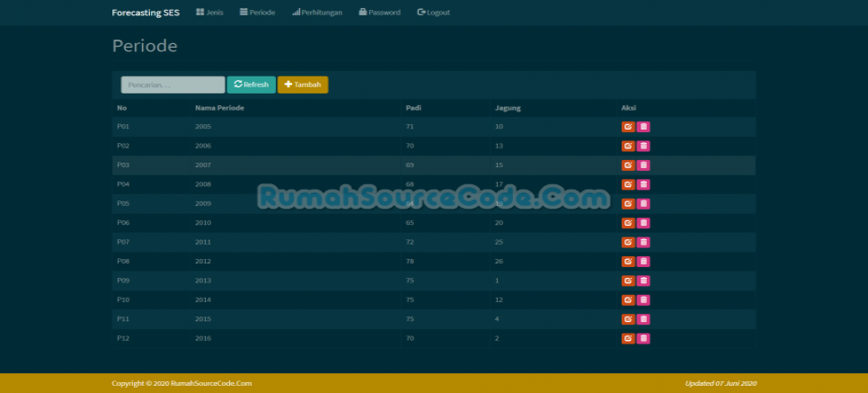The image size is (868, 393).
Task: Edit the 2013 period row P09
Action: pyautogui.click(x=628, y=281)
